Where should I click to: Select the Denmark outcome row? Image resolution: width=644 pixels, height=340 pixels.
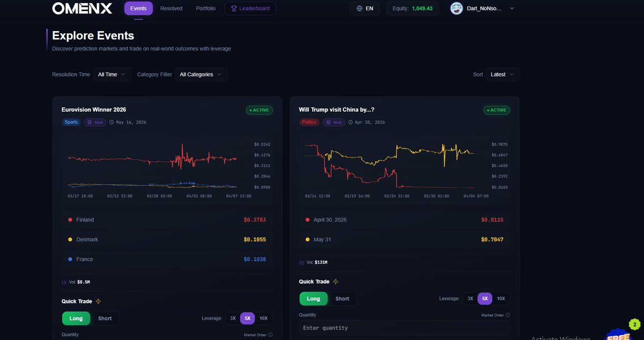point(167,240)
